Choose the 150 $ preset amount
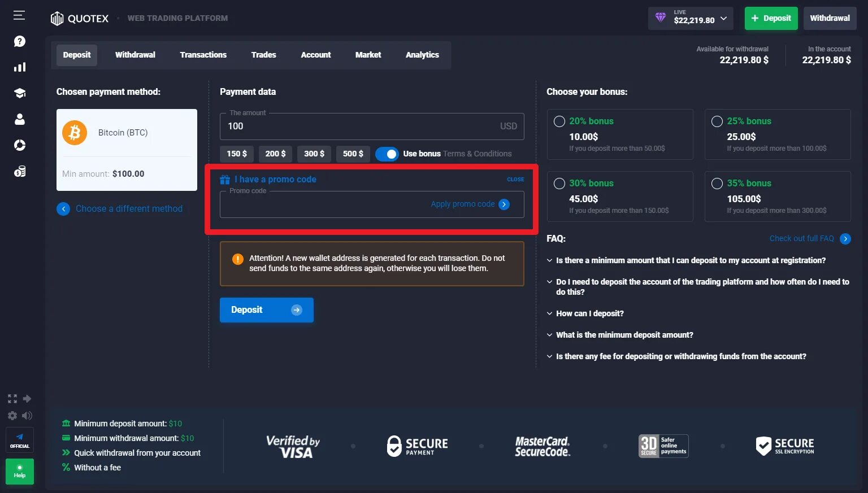This screenshot has width=868, height=493. (237, 154)
